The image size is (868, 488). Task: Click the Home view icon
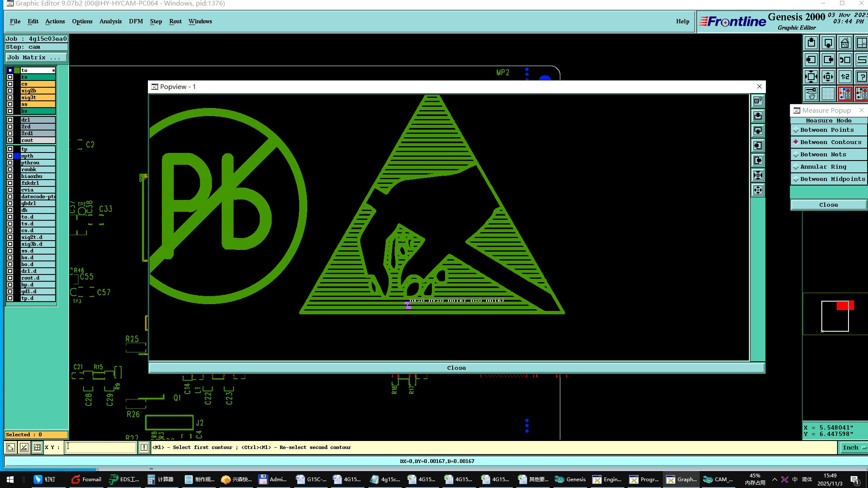pos(845,43)
